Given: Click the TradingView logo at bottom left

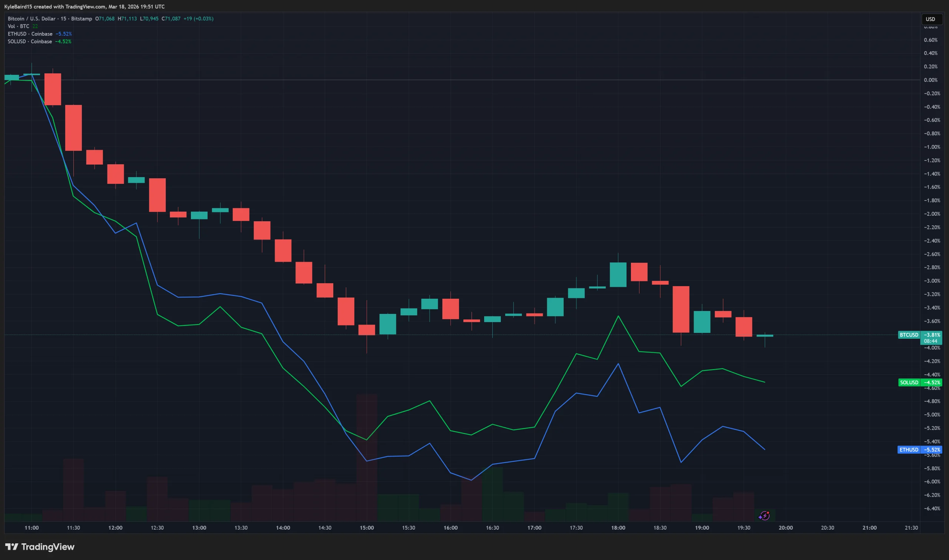Looking at the screenshot, I should pyautogui.click(x=40, y=546).
